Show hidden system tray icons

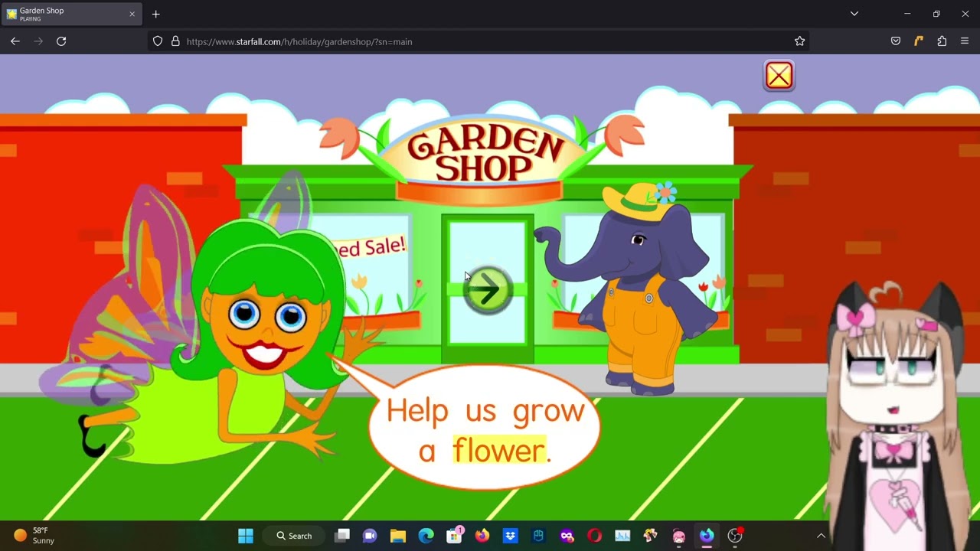(x=821, y=536)
